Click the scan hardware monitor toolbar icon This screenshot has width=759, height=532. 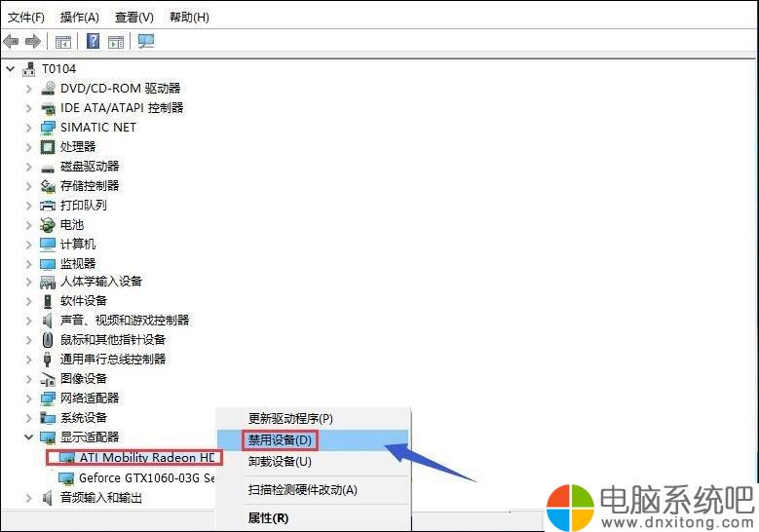(146, 41)
